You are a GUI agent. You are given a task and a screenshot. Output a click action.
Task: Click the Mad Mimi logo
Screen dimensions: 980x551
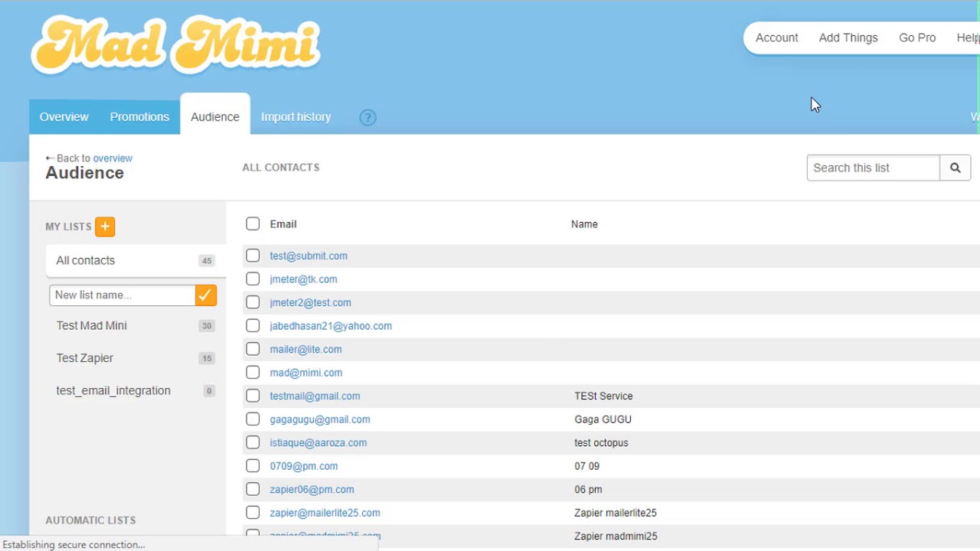point(175,45)
